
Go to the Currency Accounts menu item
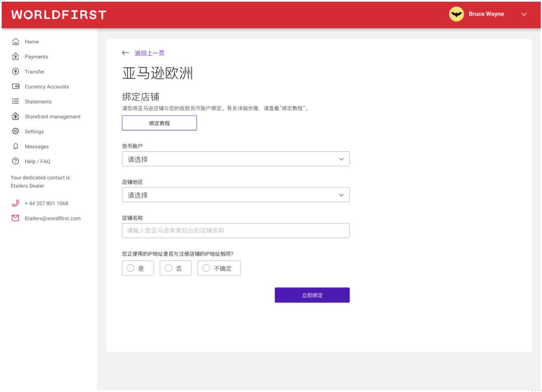47,87
